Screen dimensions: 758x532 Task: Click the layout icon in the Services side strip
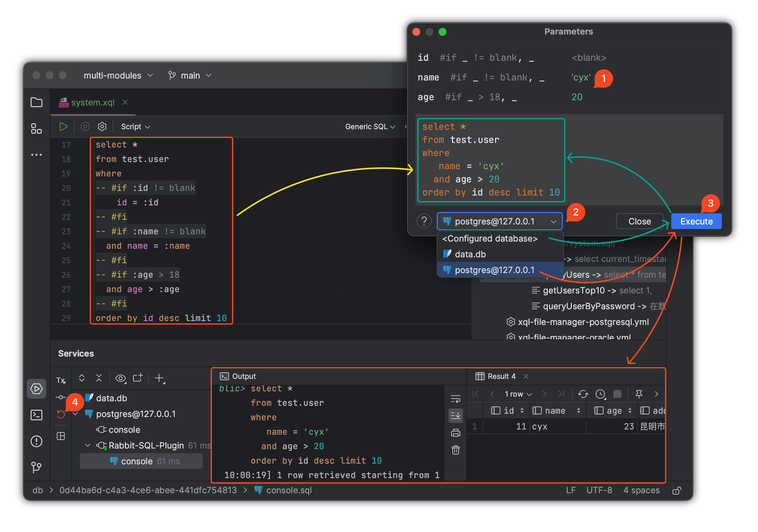[61, 436]
